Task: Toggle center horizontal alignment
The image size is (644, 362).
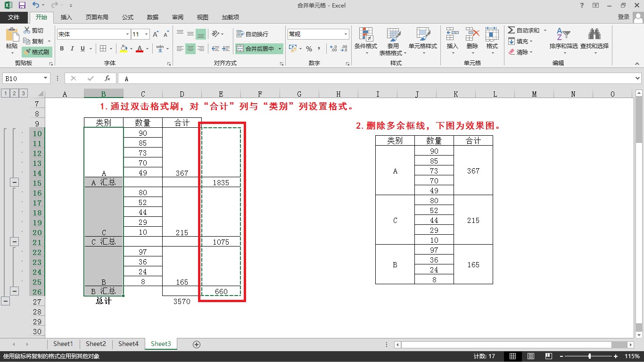Action: (190, 49)
